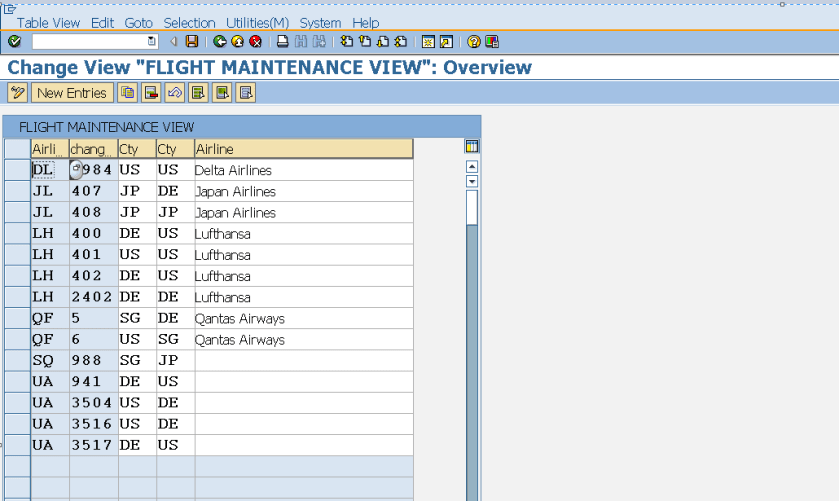Click the Undo Change icon

(174, 93)
